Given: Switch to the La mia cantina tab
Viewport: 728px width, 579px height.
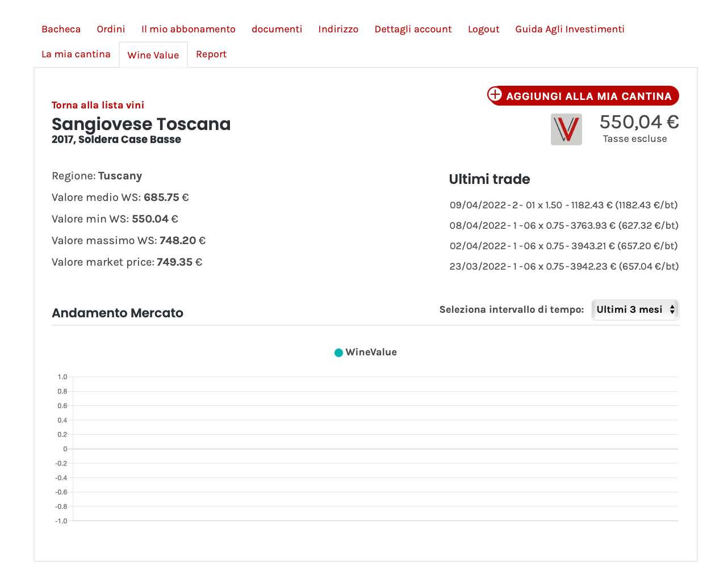Looking at the screenshot, I should 76,54.
